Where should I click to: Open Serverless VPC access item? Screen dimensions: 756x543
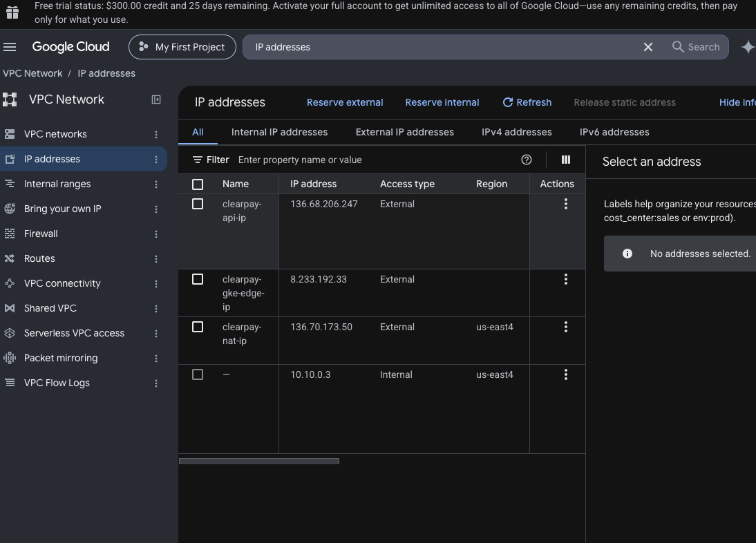point(74,333)
